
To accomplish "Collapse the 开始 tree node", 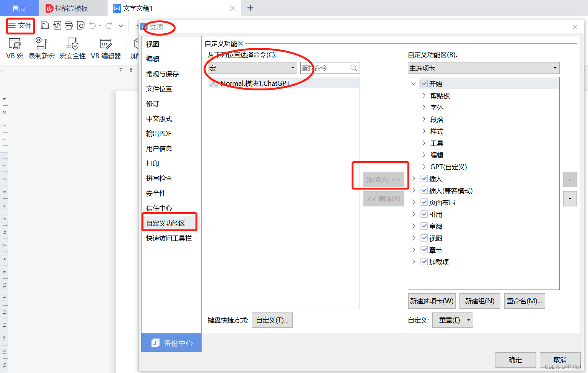I will 414,83.
